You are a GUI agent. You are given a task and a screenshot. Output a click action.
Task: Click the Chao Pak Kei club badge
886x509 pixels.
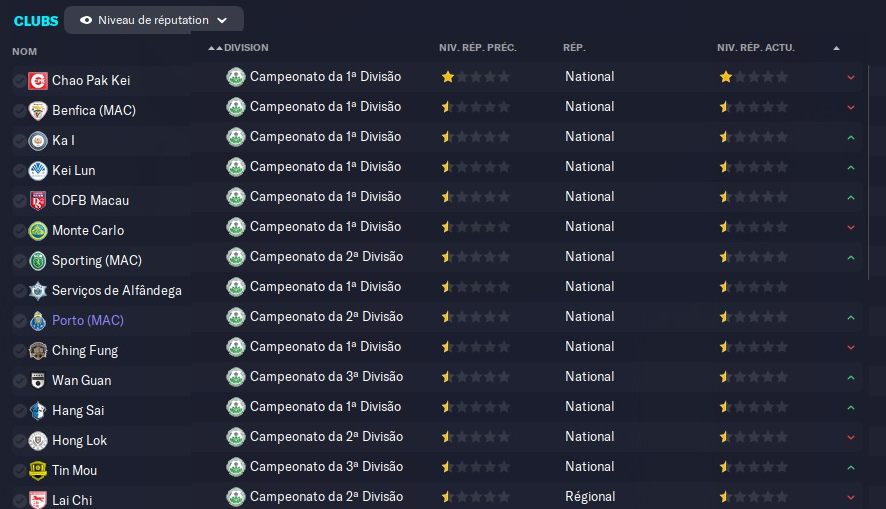pos(38,81)
